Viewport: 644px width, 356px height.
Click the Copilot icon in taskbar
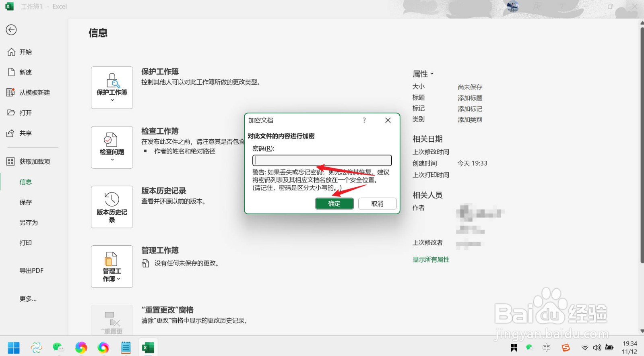pos(36,348)
